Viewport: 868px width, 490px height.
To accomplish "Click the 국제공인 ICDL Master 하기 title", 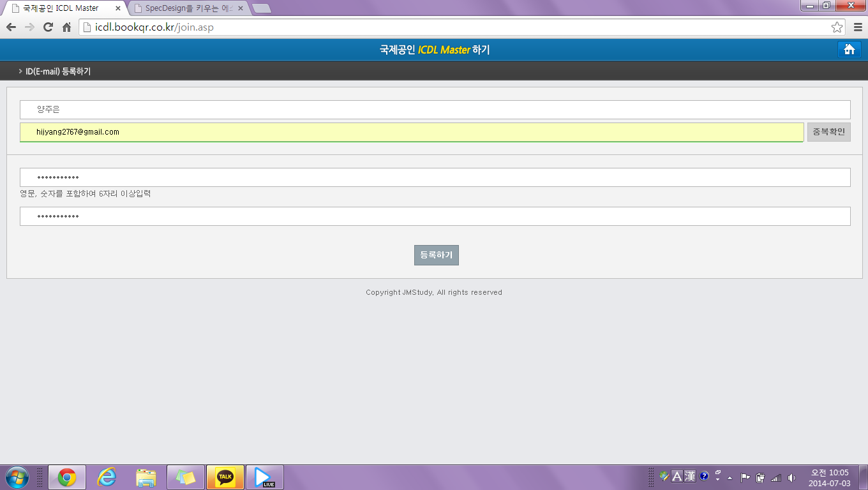I will (435, 50).
